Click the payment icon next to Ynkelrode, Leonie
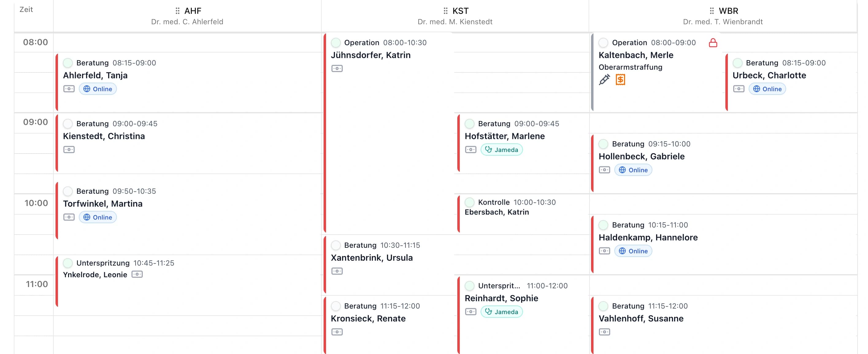 pyautogui.click(x=137, y=274)
